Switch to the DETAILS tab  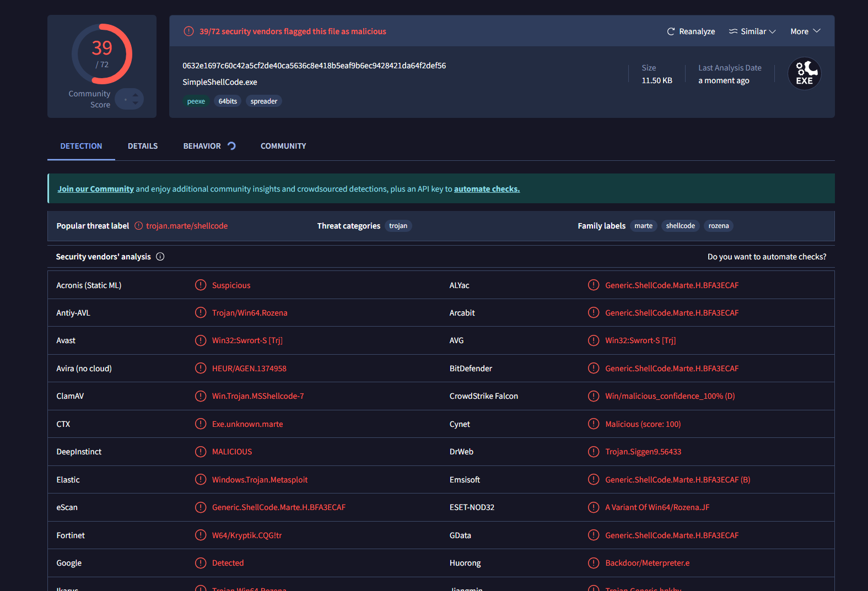point(143,146)
